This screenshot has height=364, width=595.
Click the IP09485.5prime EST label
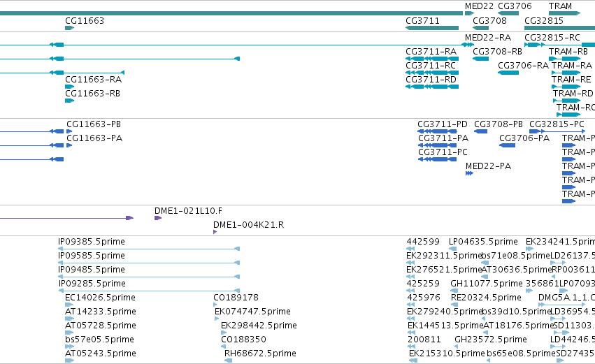coord(92,270)
